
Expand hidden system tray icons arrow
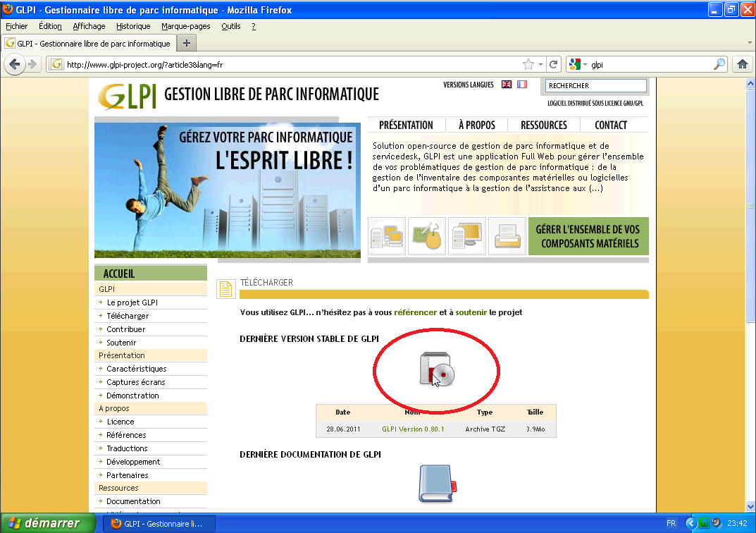(x=690, y=523)
